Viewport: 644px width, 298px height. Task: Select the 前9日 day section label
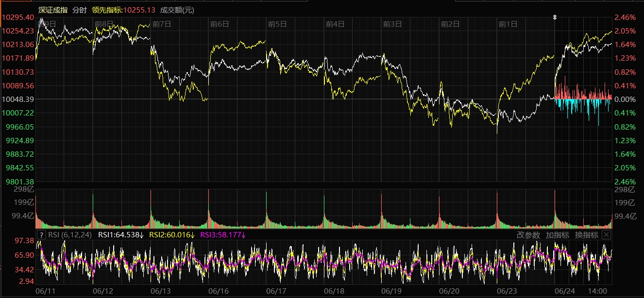tap(47, 23)
